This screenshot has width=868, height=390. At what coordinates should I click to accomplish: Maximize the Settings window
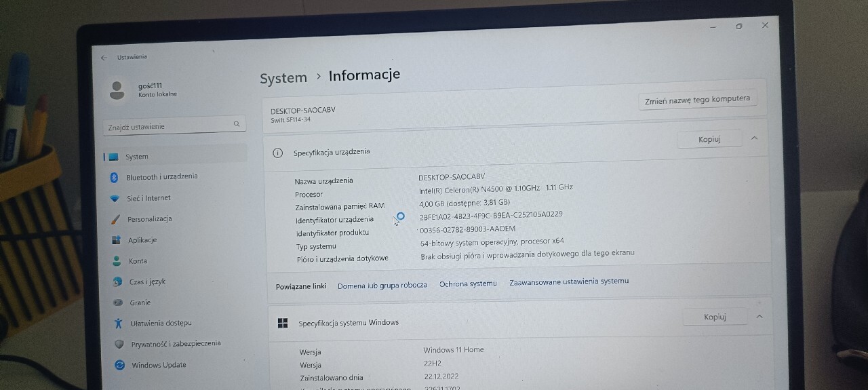coord(738,26)
